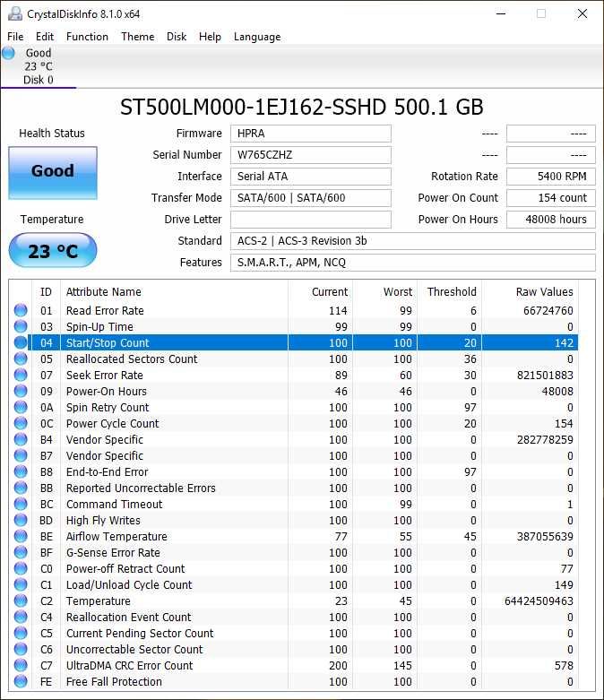Click the status orb for Spin Retry Count
Image resolution: width=604 pixels, height=700 pixels.
tap(21, 407)
